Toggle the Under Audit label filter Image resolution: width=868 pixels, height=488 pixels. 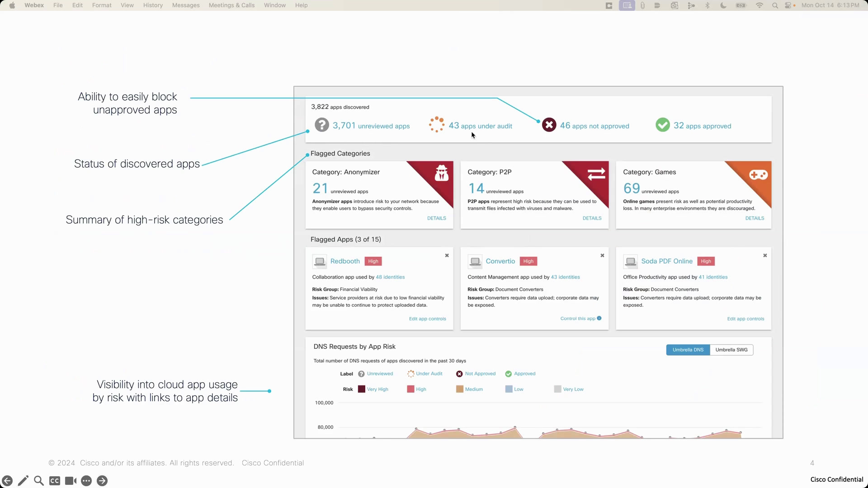tap(425, 374)
